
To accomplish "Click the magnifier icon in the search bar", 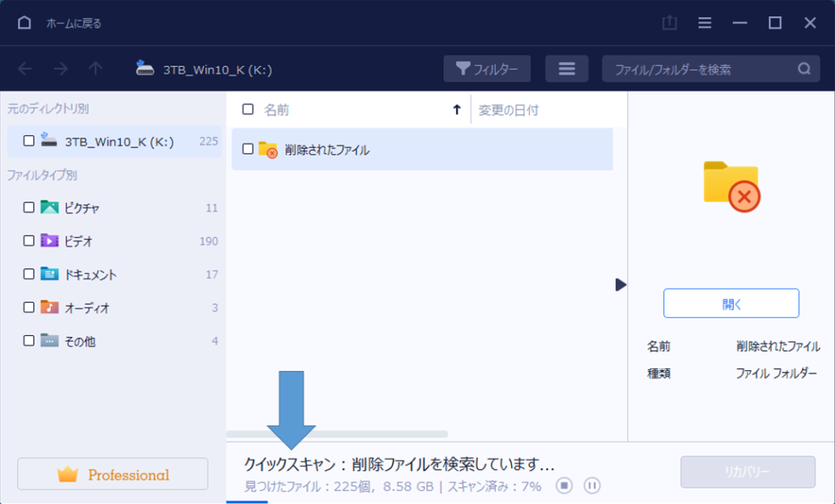I will tap(803, 69).
